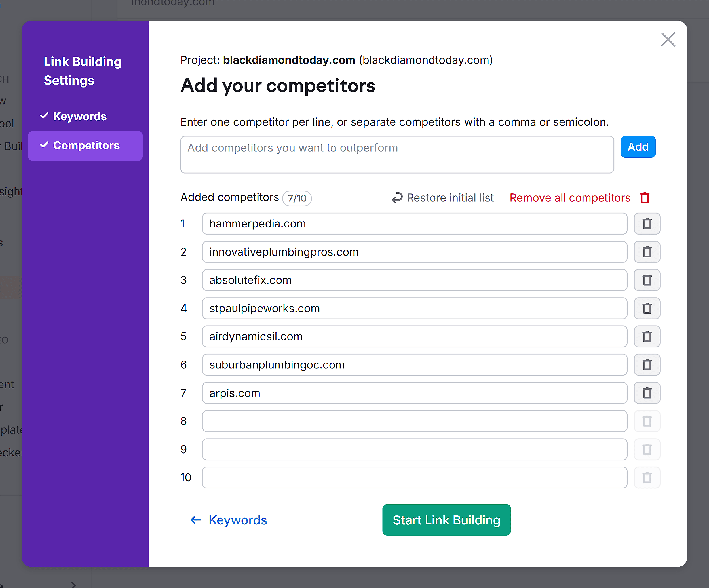The height and width of the screenshot is (588, 709).
Task: Click delete icon for airdynamicsil.com
Action: [647, 336]
